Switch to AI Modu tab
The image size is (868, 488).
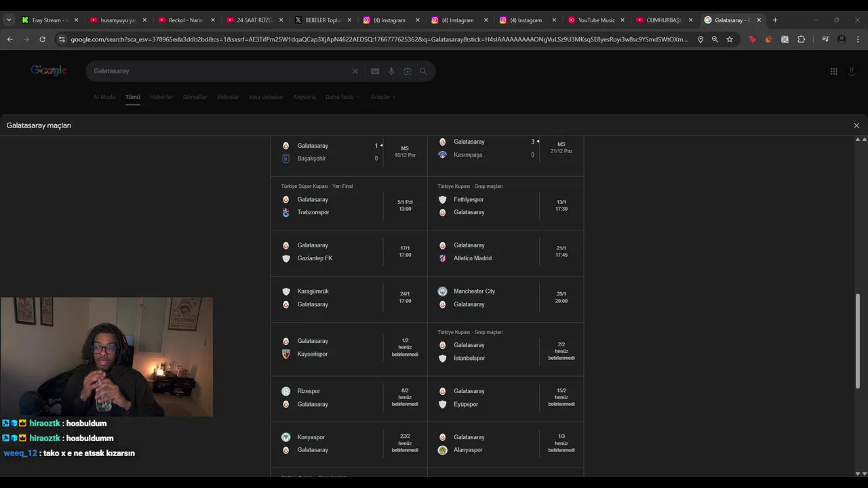tap(104, 97)
